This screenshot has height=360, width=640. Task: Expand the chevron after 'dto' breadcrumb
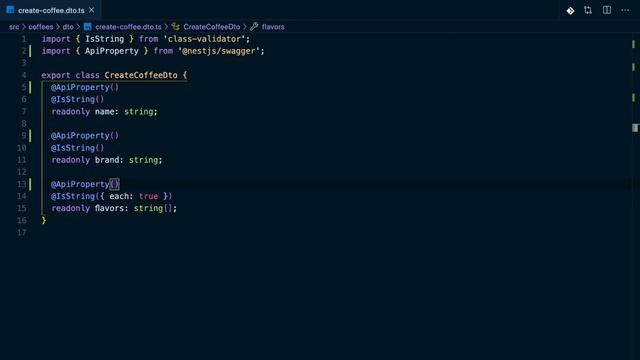[x=78, y=27]
